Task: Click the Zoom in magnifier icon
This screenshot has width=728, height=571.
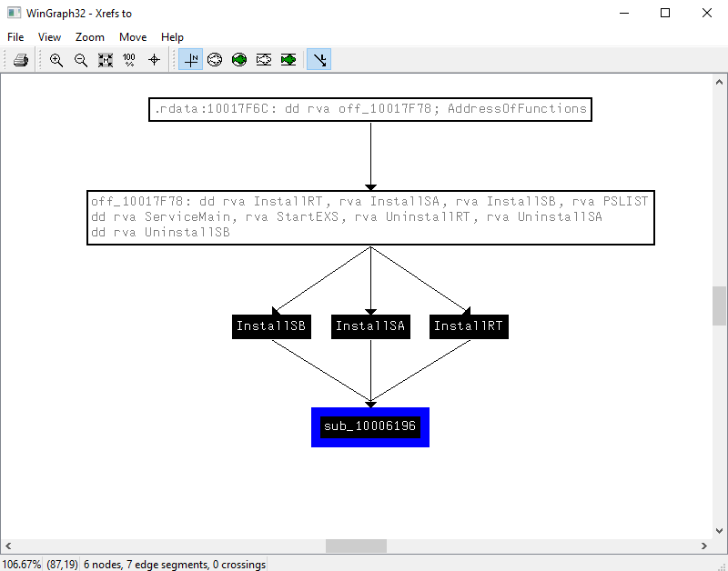Action: (x=56, y=60)
